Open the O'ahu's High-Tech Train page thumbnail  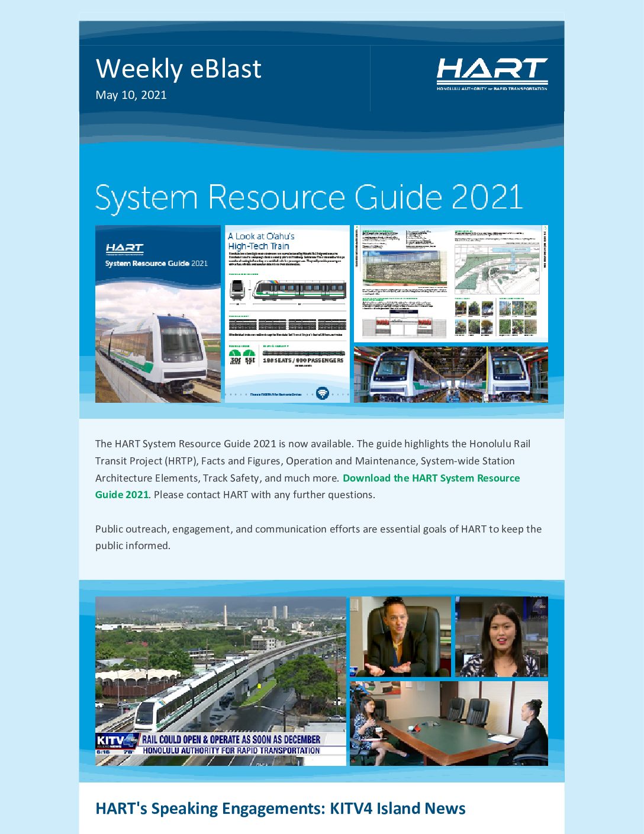(287, 314)
